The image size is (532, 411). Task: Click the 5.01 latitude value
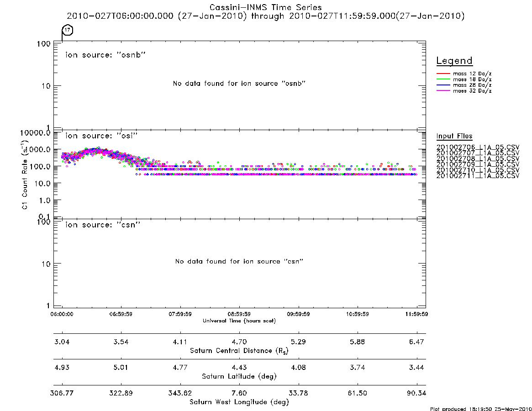click(121, 367)
